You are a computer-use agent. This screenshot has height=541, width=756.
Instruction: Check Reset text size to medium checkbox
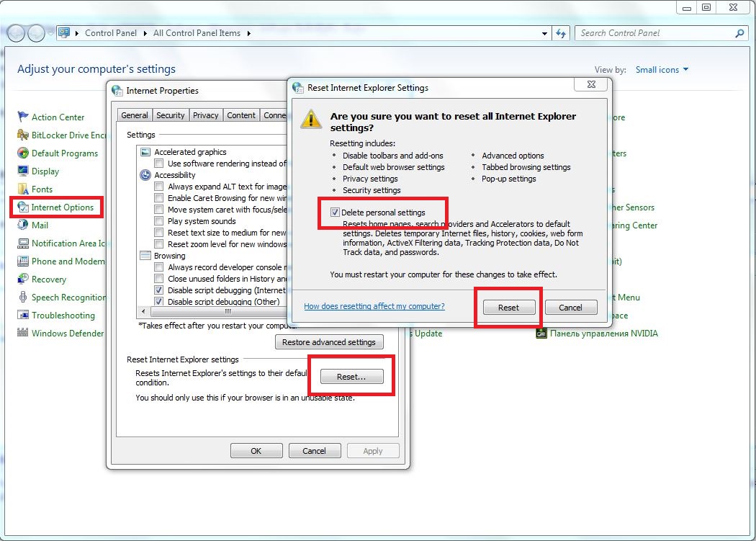[x=158, y=233]
